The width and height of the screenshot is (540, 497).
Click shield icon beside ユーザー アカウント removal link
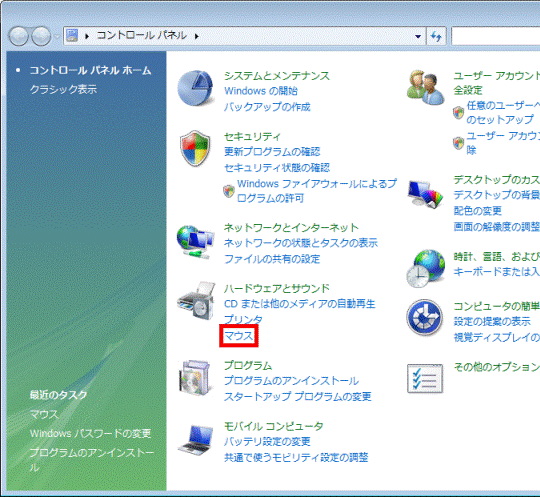[458, 143]
